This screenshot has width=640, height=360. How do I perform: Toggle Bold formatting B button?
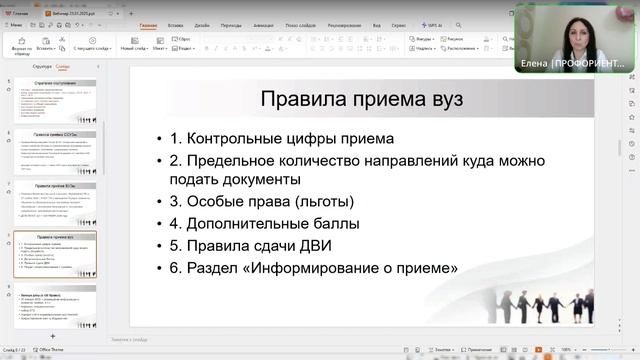pos(207,49)
